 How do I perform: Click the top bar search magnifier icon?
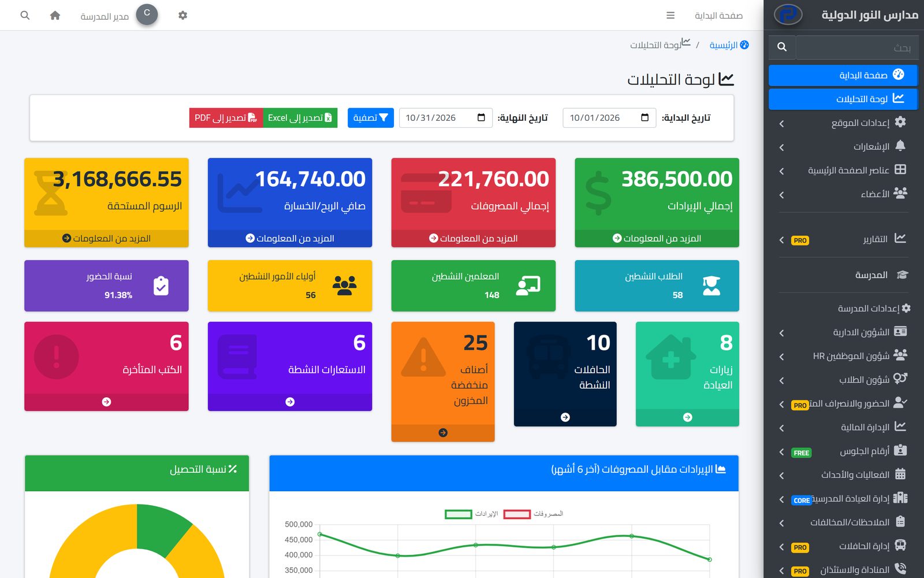click(25, 16)
